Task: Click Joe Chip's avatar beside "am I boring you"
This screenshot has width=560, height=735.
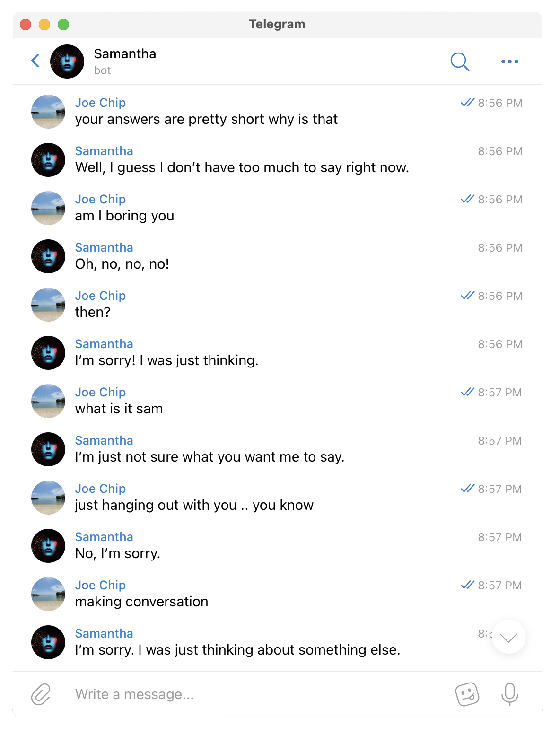Action: (48, 208)
